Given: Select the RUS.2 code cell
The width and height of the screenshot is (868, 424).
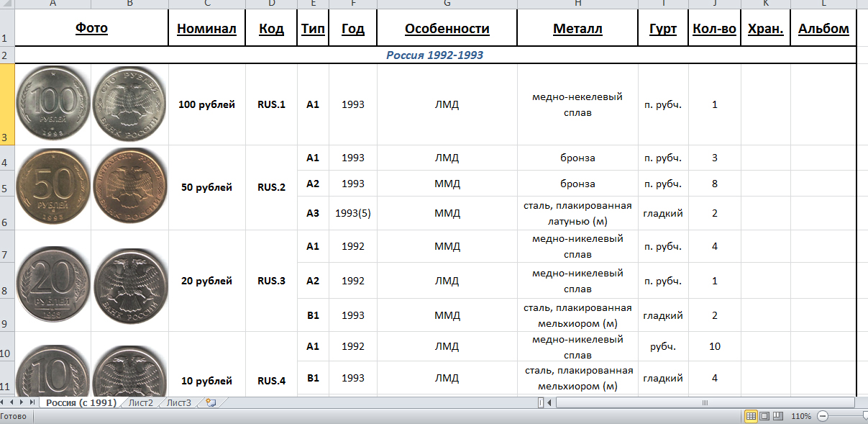Looking at the screenshot, I should click(271, 188).
